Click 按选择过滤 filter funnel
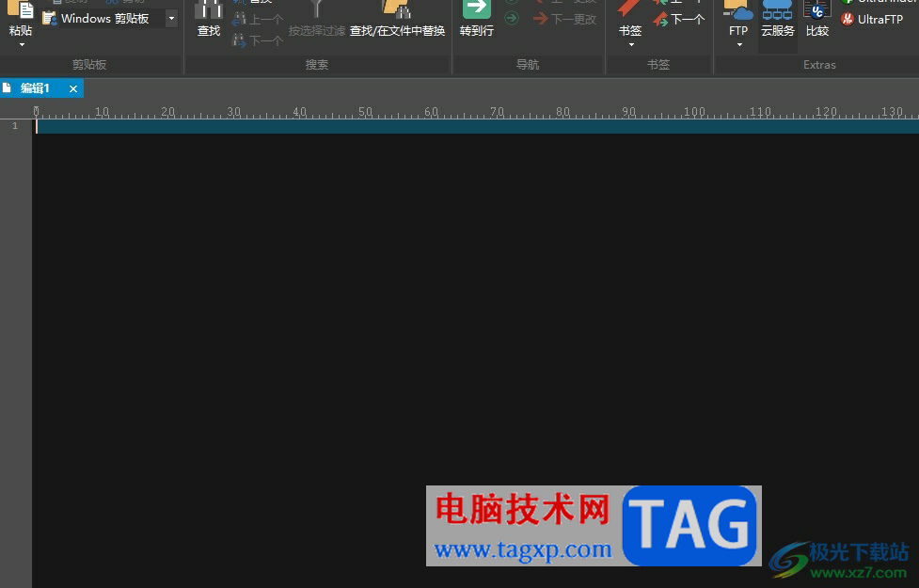 pyautogui.click(x=316, y=19)
